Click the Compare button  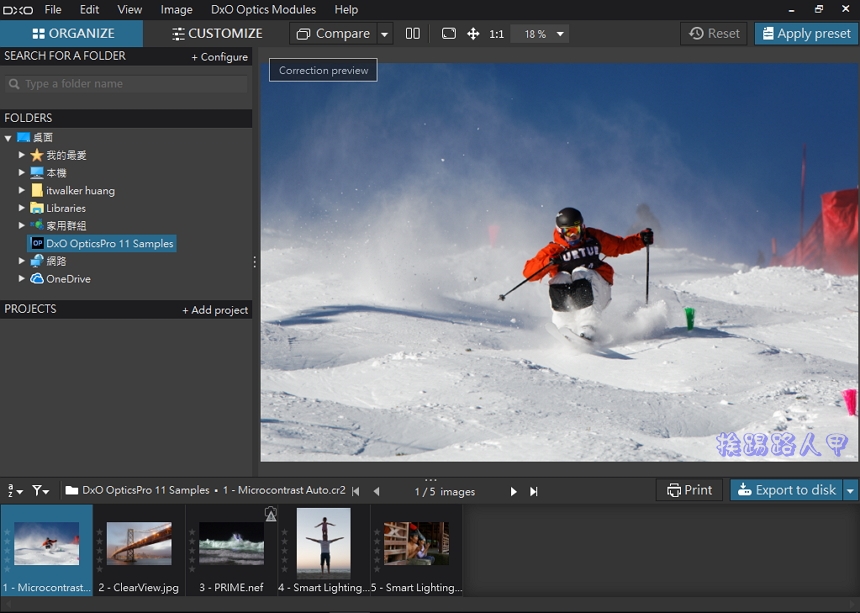pos(333,33)
